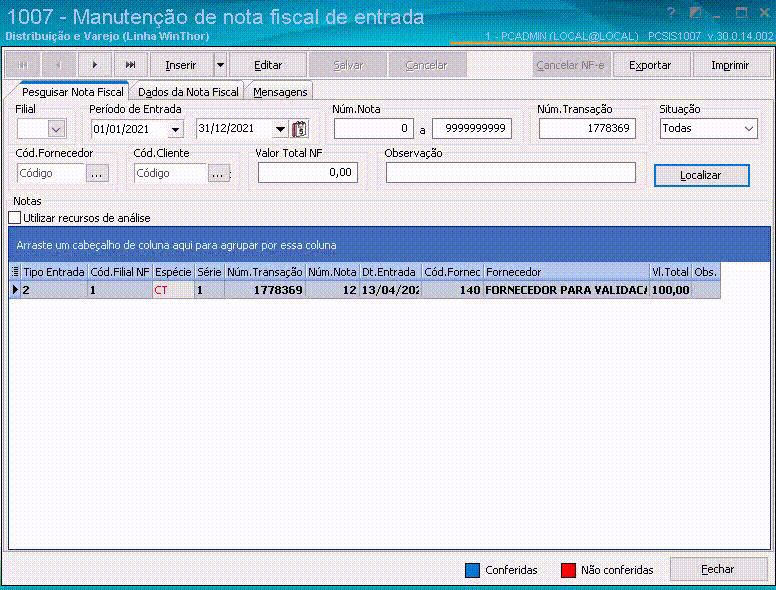Click the Cancelar NF-e button

tap(571, 65)
